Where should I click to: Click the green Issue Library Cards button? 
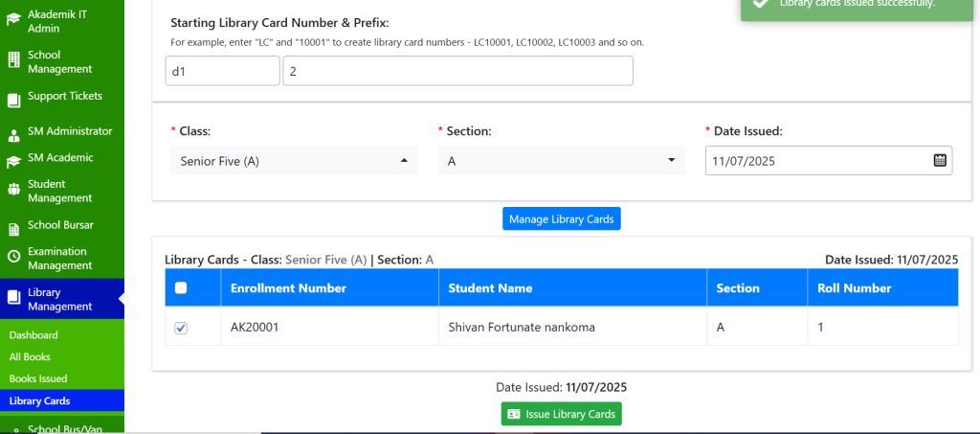(561, 414)
